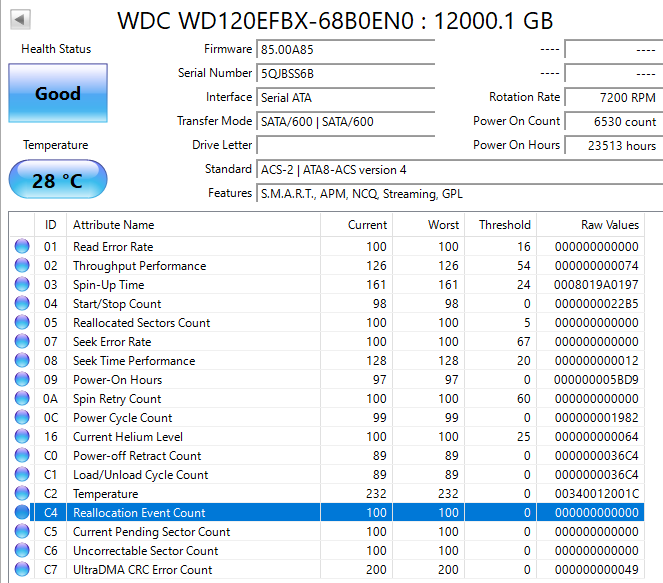The width and height of the screenshot is (663, 583).
Task: Click raw value 000000005BD9
Action: 596,380
